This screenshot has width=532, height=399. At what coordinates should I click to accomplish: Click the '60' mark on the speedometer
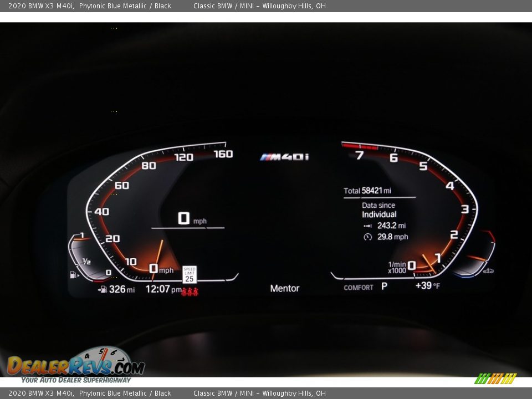(122, 186)
